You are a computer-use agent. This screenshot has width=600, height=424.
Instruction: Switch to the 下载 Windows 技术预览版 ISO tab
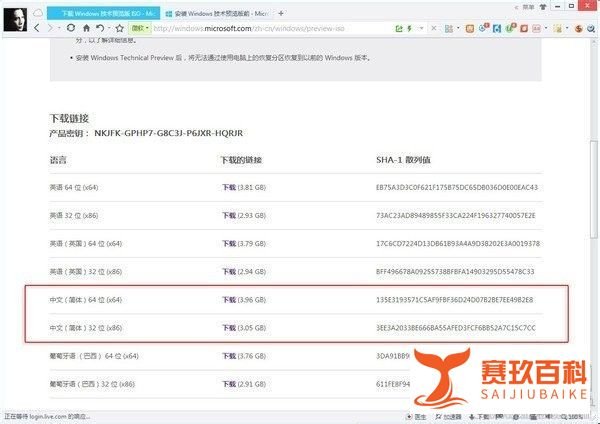pos(103,13)
